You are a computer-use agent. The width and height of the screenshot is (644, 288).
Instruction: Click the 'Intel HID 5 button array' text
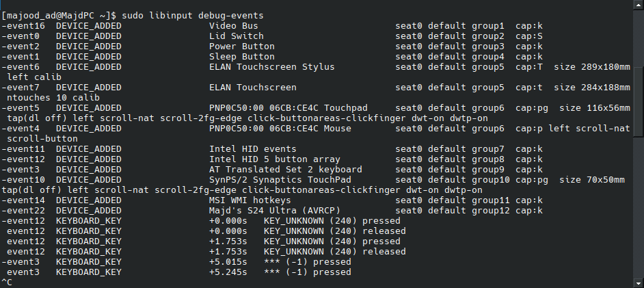275,159
